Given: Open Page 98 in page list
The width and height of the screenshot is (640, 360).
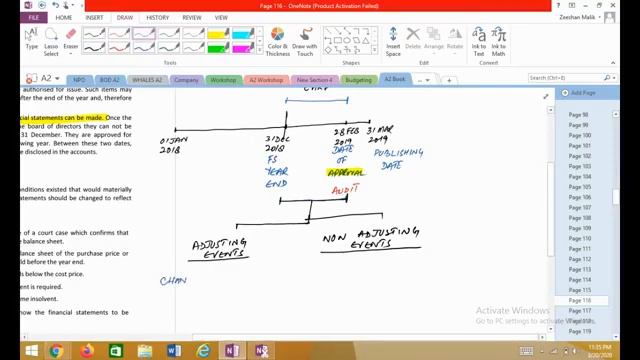Looking at the screenshot, I should coord(578,115).
